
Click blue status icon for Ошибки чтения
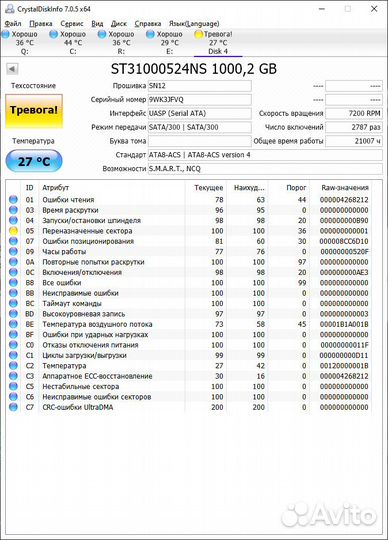tap(13, 199)
